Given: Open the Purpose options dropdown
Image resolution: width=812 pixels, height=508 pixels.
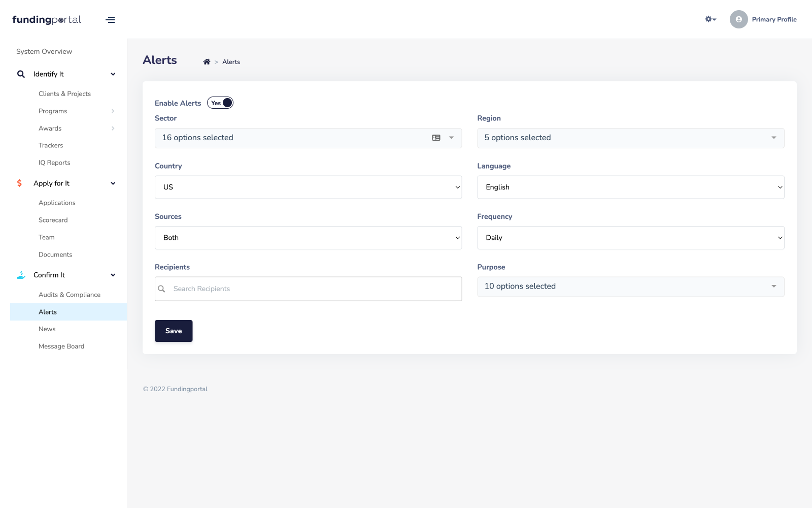Looking at the screenshot, I should [630, 286].
